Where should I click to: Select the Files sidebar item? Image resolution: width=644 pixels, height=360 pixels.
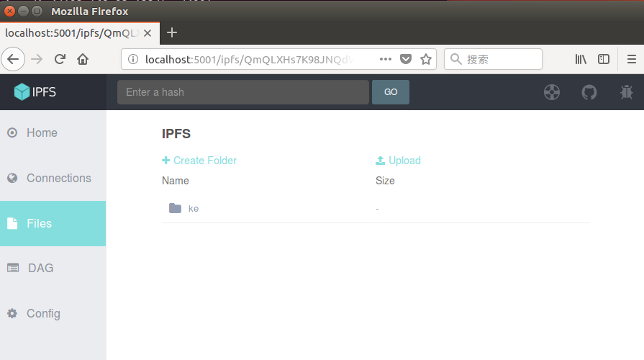coord(53,223)
